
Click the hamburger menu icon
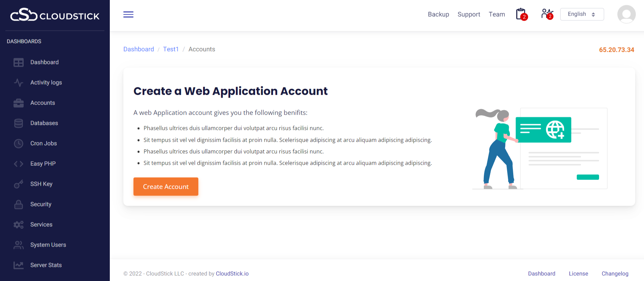[128, 15]
